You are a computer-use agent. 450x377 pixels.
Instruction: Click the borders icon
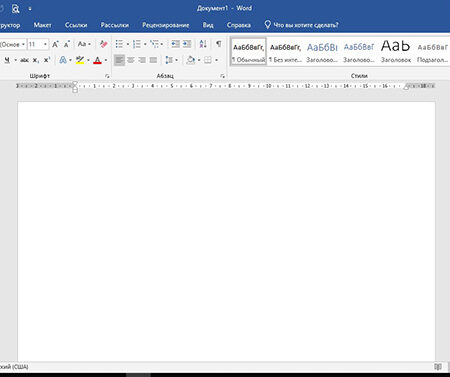[x=208, y=60]
